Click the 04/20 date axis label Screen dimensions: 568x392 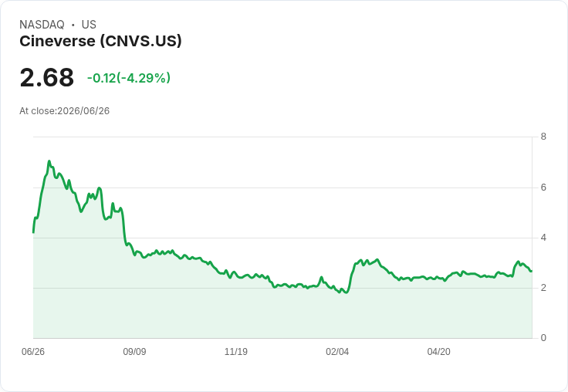click(x=438, y=352)
